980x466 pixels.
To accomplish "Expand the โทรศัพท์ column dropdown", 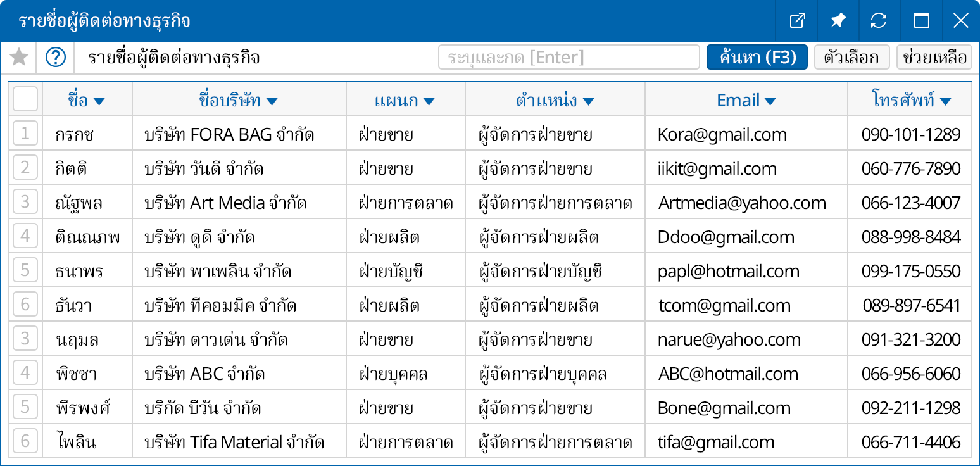I will coord(945,101).
